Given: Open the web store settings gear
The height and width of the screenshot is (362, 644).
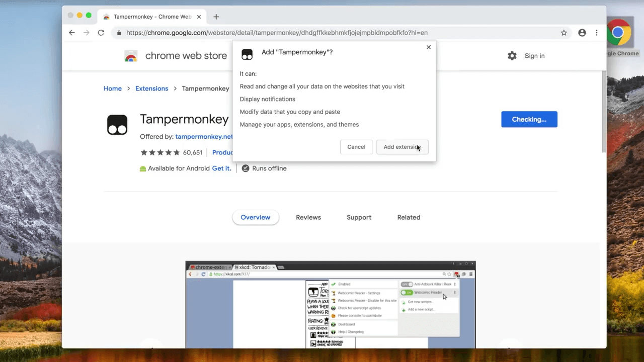Looking at the screenshot, I should click(512, 56).
